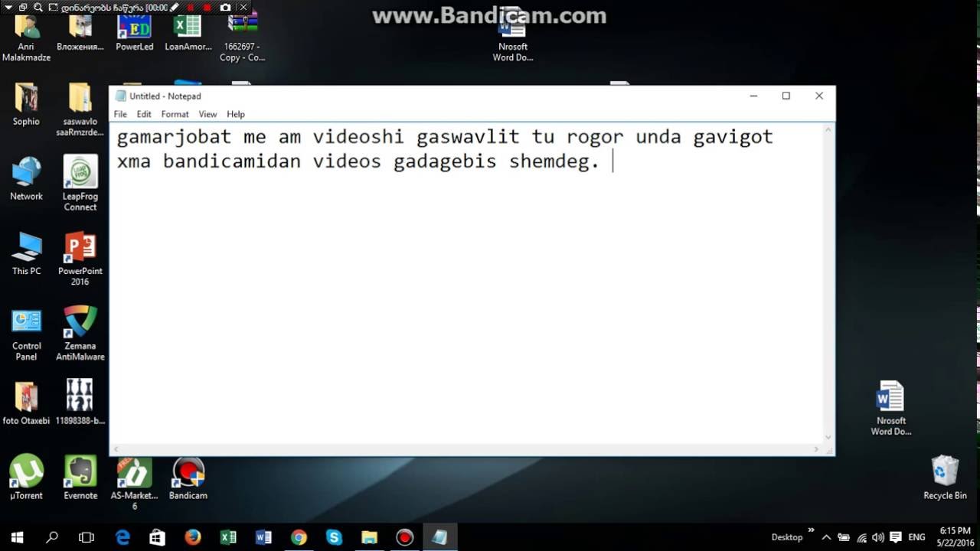Open Skype from the taskbar
The image size is (980, 551).
[334, 537]
